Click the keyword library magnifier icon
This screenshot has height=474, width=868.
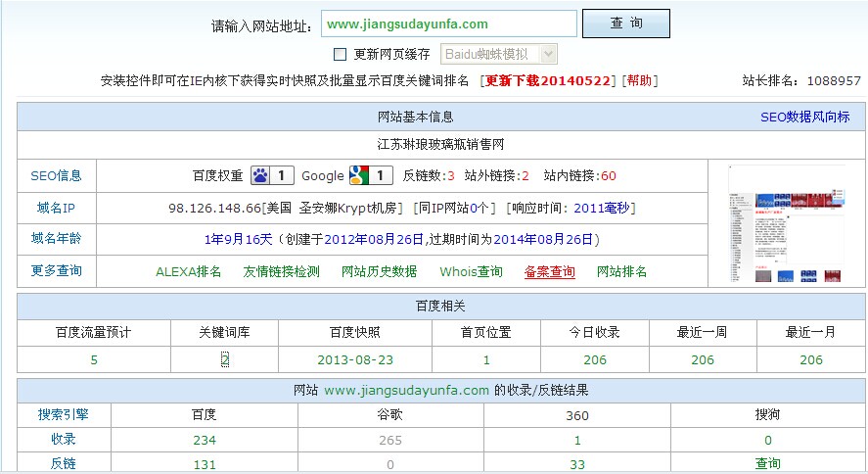[x=224, y=359]
